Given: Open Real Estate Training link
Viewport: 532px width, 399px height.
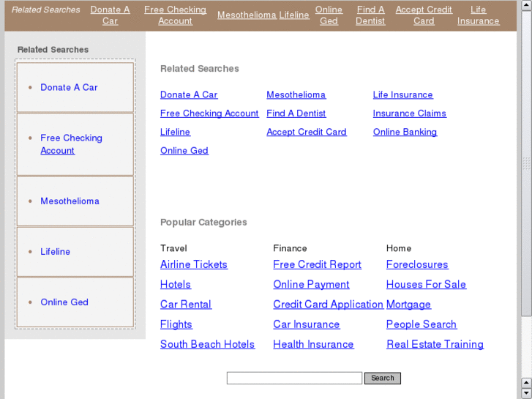Looking at the screenshot, I should coord(435,344).
